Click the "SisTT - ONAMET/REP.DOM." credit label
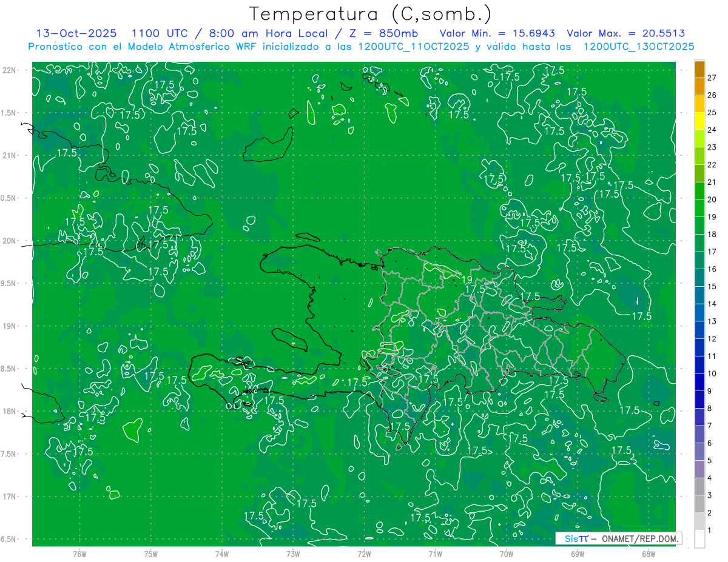The width and height of the screenshot is (728, 562). [618, 538]
